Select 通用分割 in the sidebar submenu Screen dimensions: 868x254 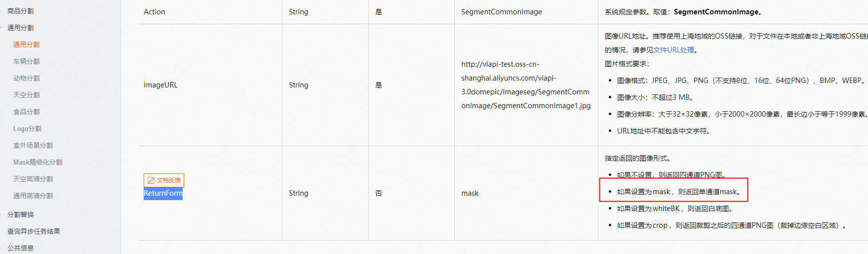click(x=26, y=44)
